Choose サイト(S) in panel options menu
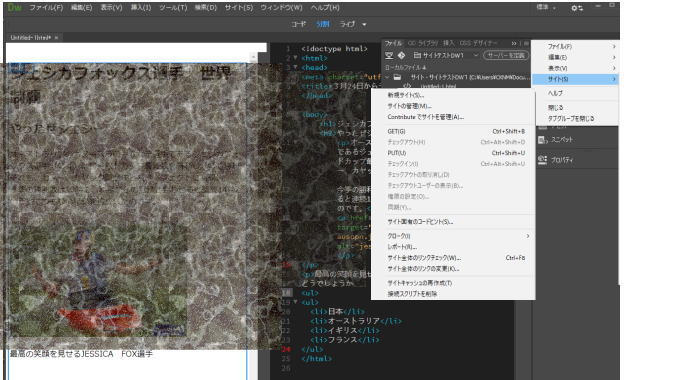Image resolution: width=700 pixels, height=380 pixels. [x=575, y=79]
